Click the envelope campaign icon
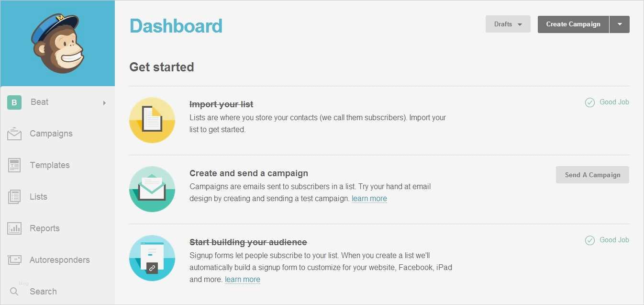 (x=152, y=188)
